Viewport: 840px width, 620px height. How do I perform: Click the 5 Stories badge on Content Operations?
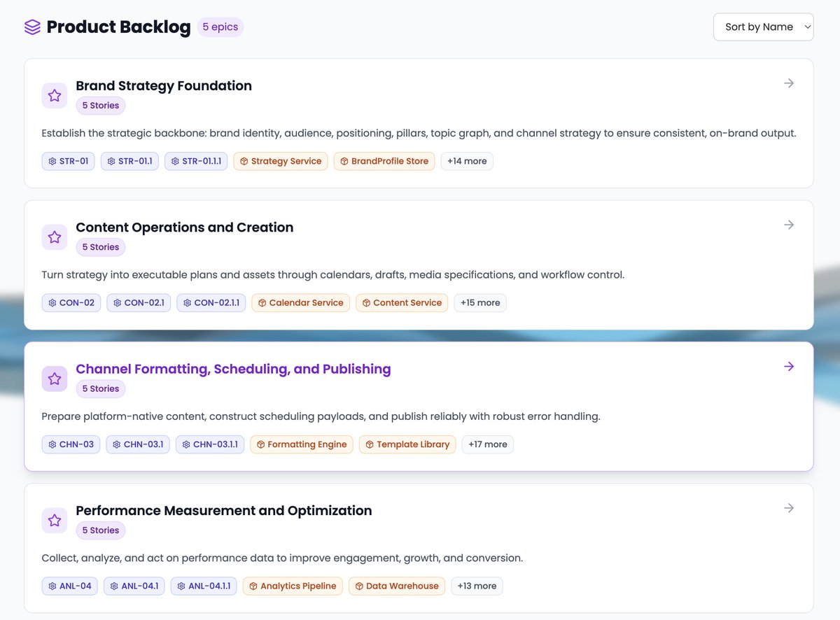tap(100, 246)
